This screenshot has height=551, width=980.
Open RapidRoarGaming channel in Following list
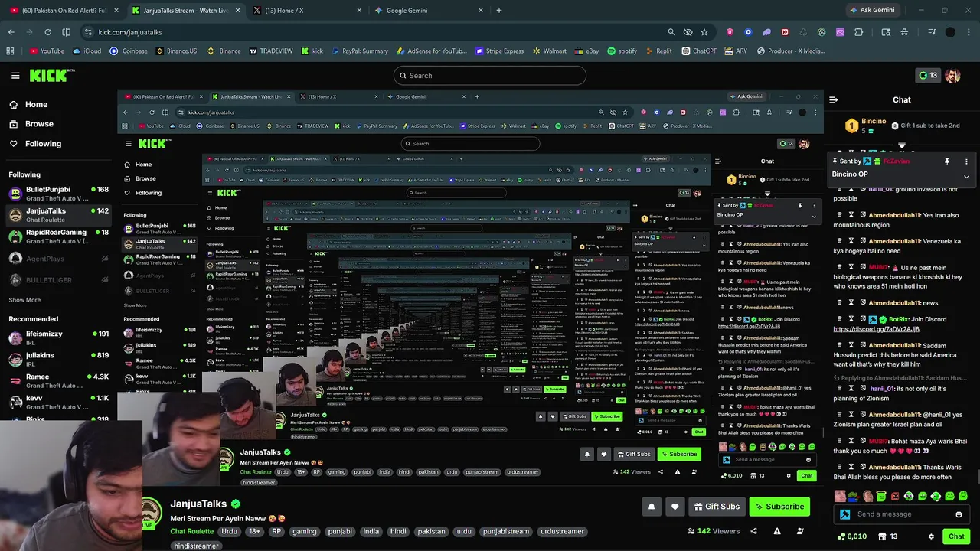tap(58, 236)
